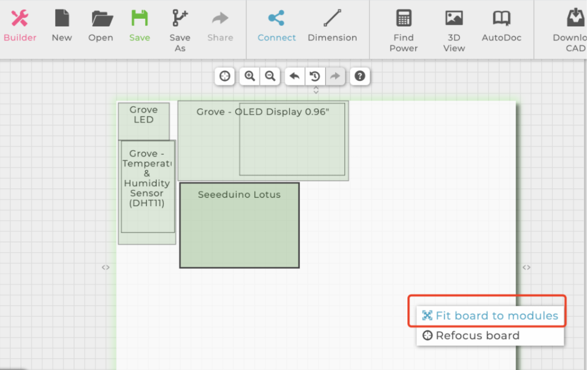Viewport: 588px width, 370px height.
Task: Choose Save As from toolbar
Action: click(x=180, y=31)
